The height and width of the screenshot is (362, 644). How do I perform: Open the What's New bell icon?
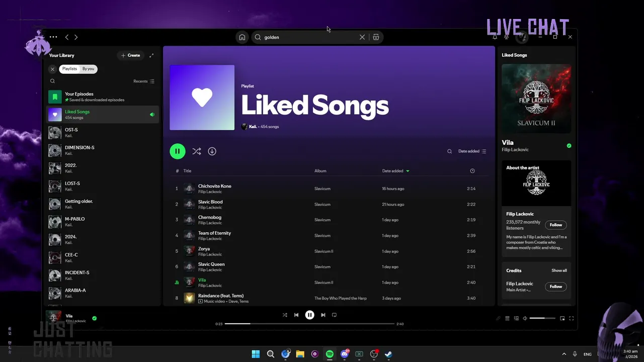[495, 37]
